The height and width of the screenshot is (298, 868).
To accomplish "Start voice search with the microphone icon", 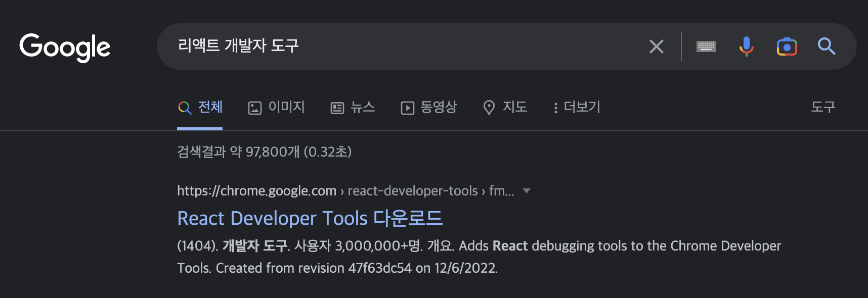I will point(746,46).
